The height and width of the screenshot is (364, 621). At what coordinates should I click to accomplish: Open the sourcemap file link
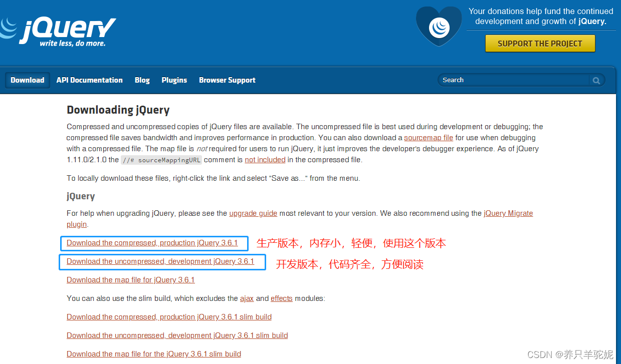[428, 138]
